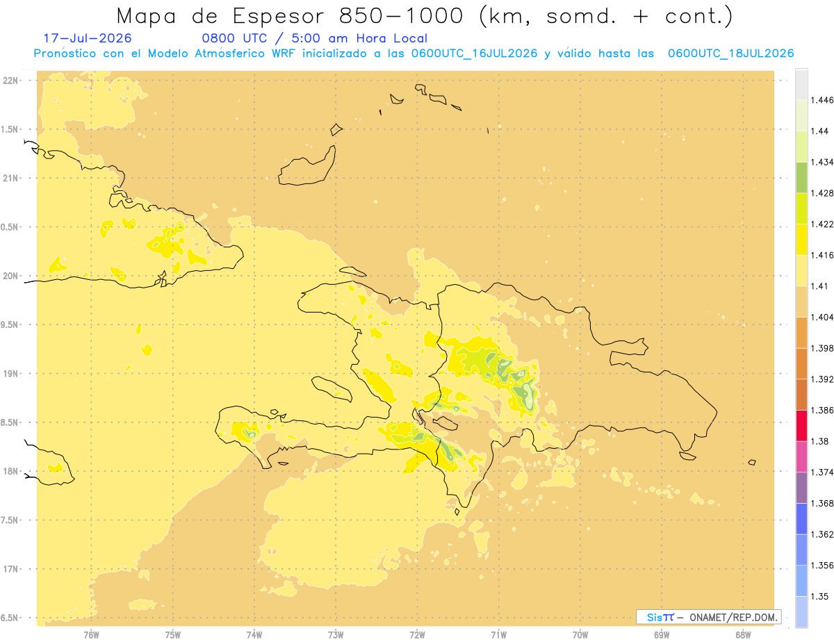Screen dimensions: 834x644
Task: Select the pink swatch between 1.374 and 1.38
Action: (x=801, y=456)
